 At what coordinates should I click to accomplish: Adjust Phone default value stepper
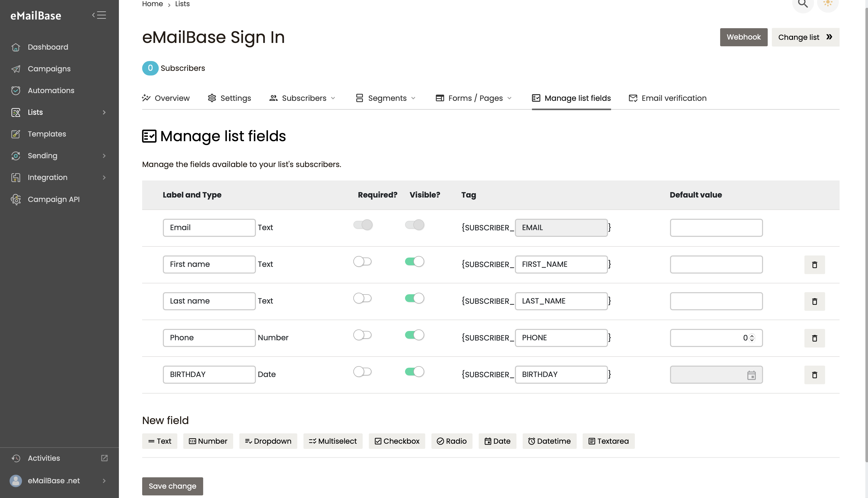point(752,338)
